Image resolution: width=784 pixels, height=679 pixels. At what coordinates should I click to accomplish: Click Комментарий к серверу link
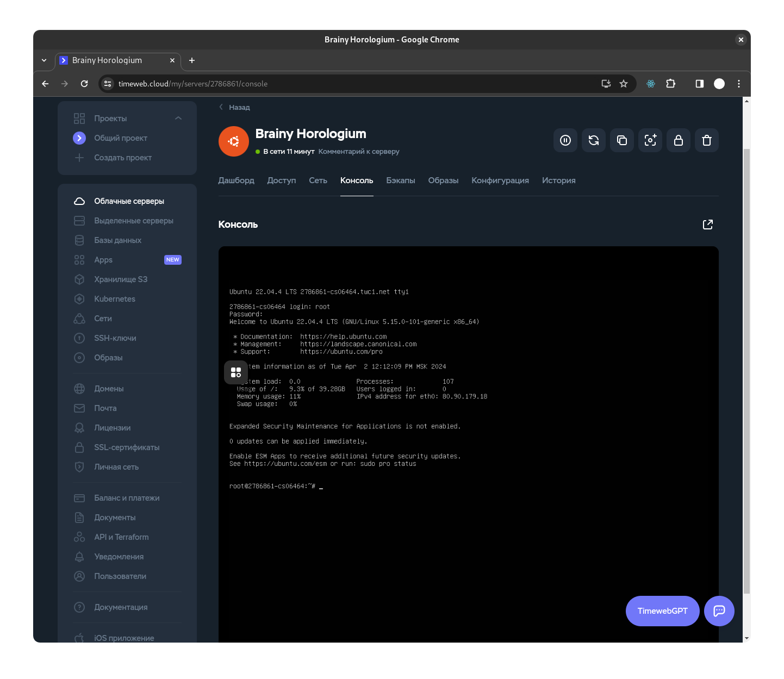coord(359,152)
